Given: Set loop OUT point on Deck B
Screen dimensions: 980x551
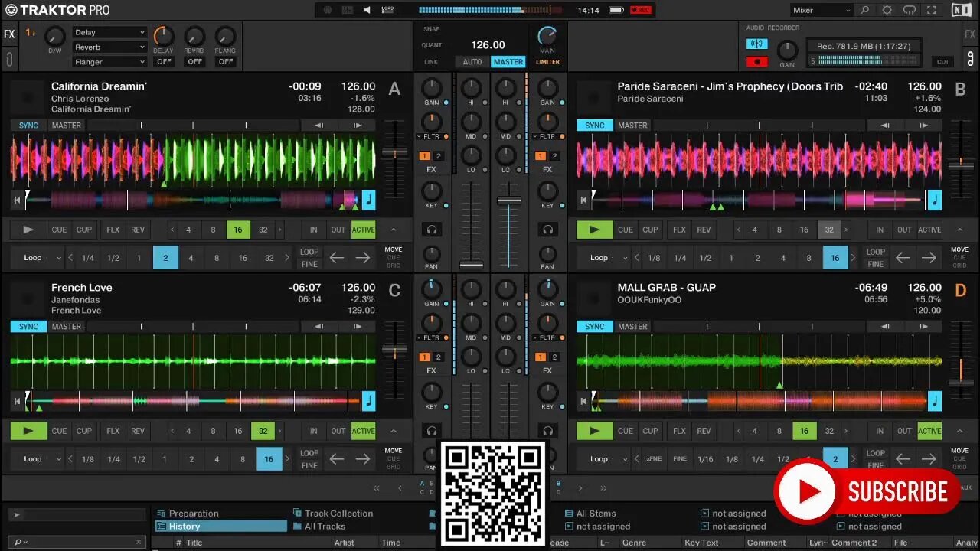Looking at the screenshot, I should click(904, 230).
